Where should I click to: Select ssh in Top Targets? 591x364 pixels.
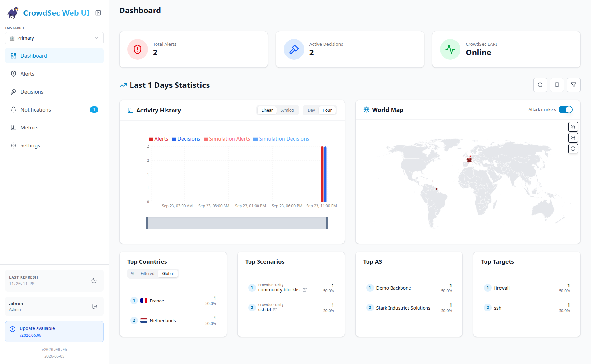527,308
